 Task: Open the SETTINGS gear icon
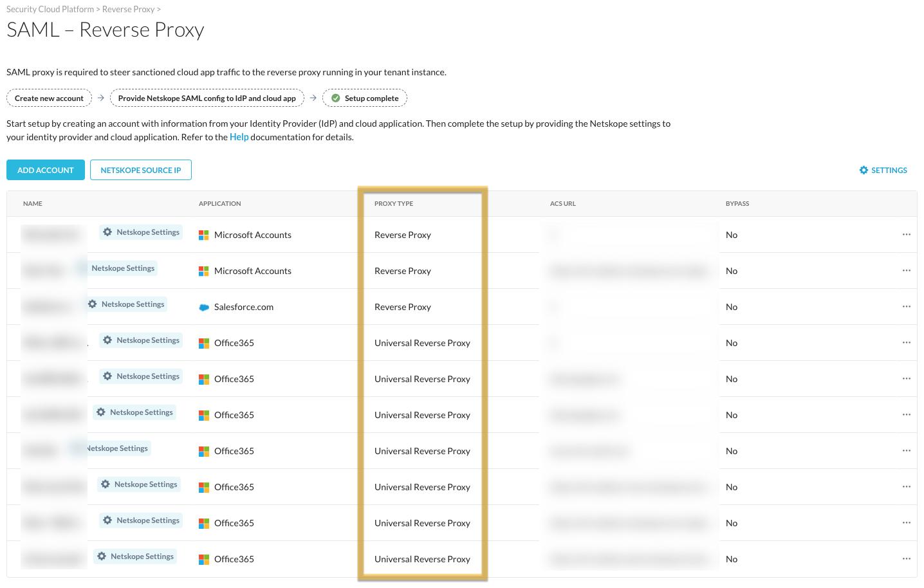click(x=864, y=170)
